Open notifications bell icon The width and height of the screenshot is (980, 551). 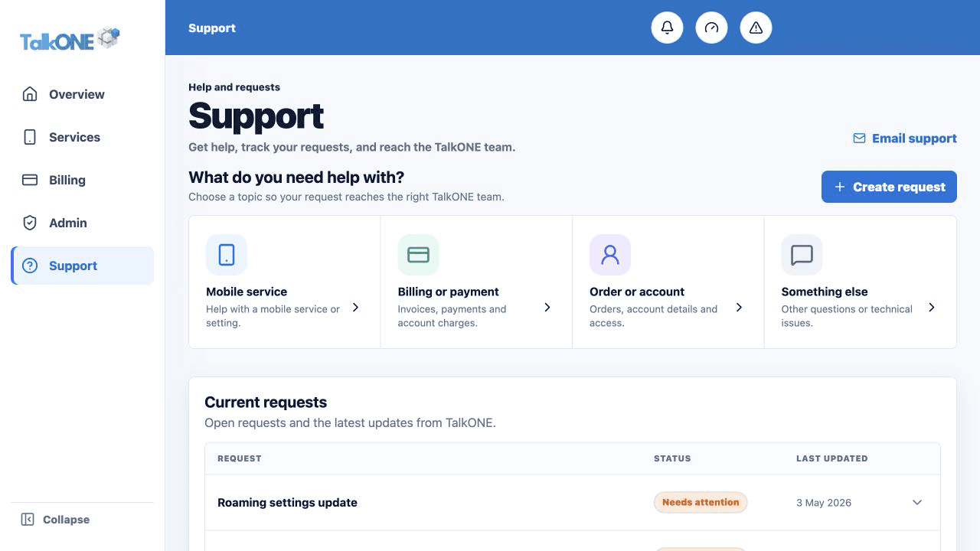[x=667, y=28]
